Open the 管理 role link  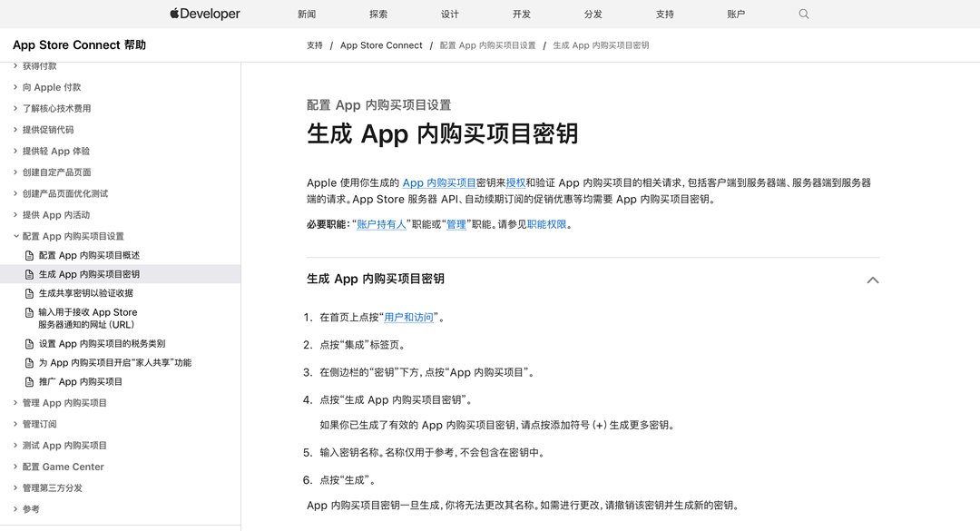456,224
